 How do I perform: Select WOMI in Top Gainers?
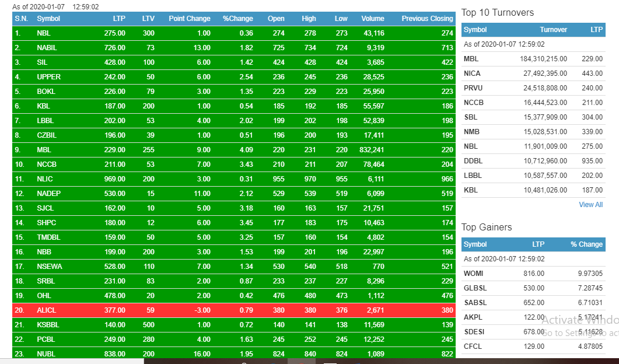[473, 274]
